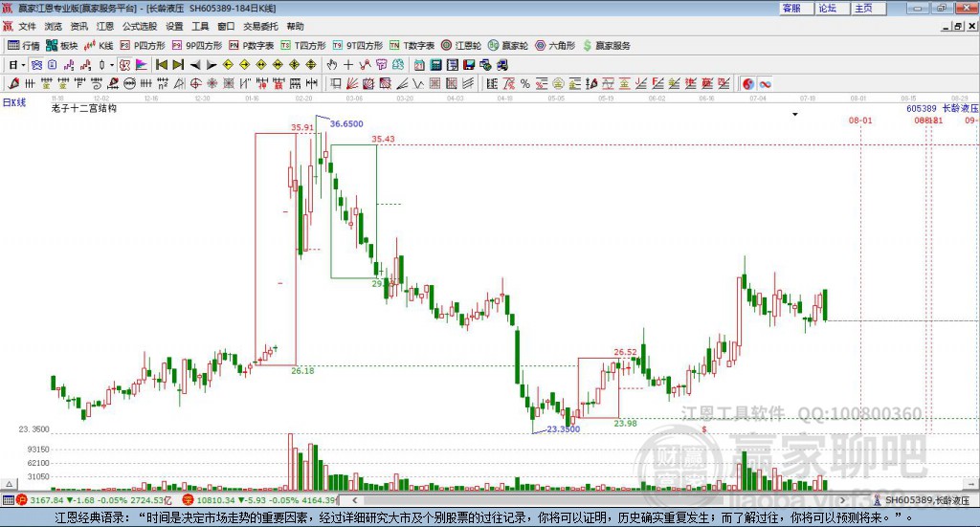Expand the candlestick style dropdown arrow

(x=112, y=65)
